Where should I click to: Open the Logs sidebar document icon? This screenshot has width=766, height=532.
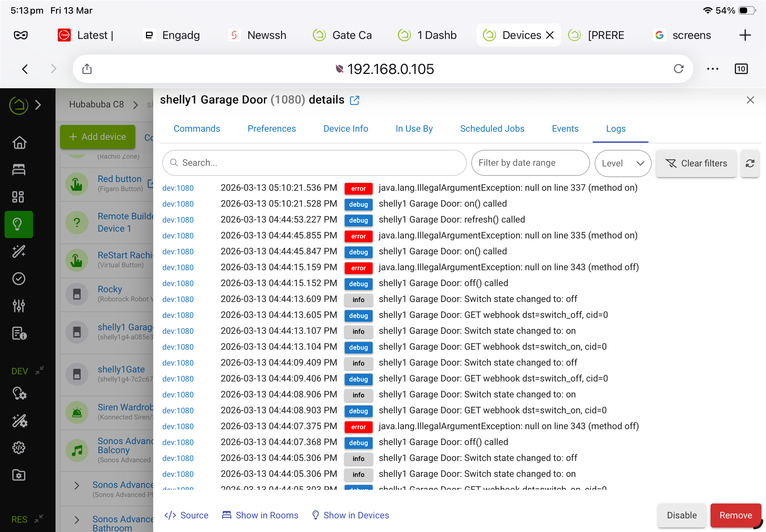19,333
